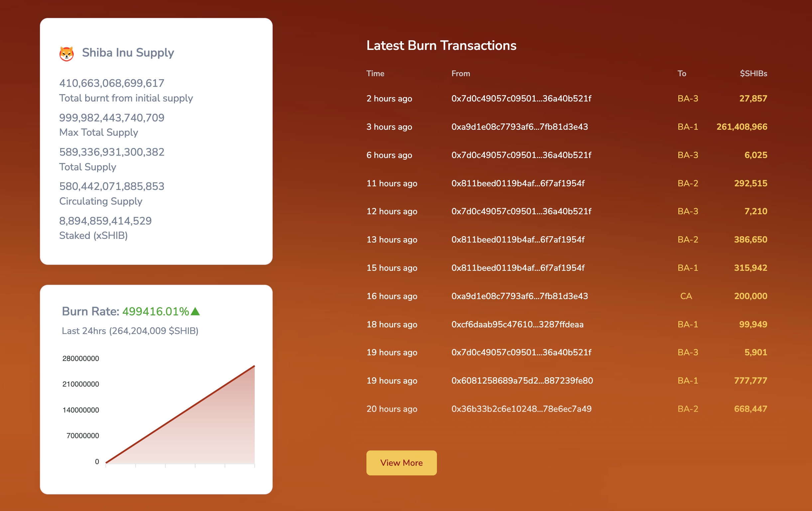Sort transactions by the $SHIBs column
Image resolution: width=812 pixels, height=511 pixels.
[754, 73]
